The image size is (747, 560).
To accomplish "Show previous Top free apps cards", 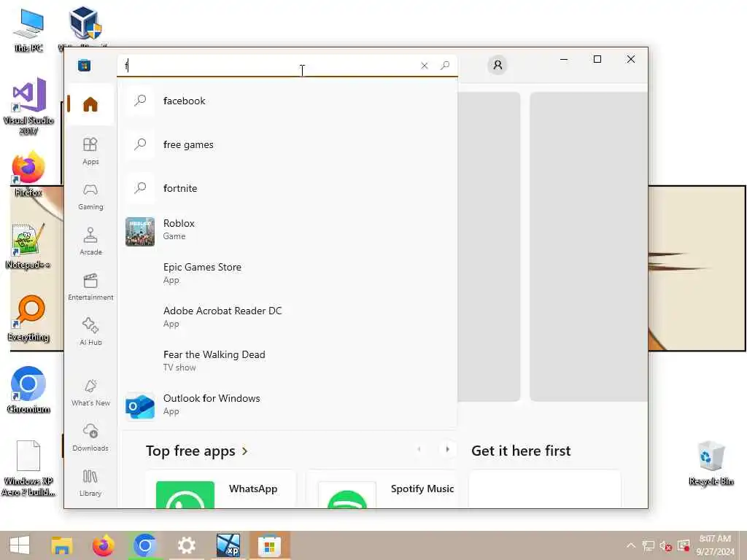I will pyautogui.click(x=419, y=449).
